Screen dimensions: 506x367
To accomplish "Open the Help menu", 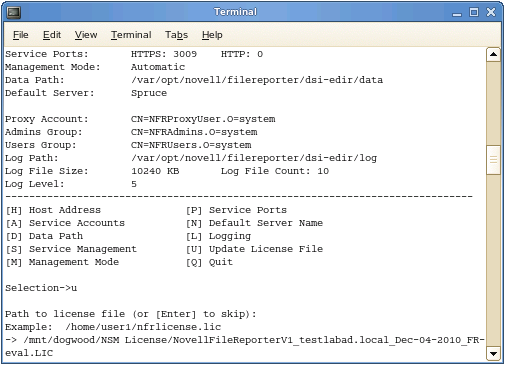I will [212, 35].
